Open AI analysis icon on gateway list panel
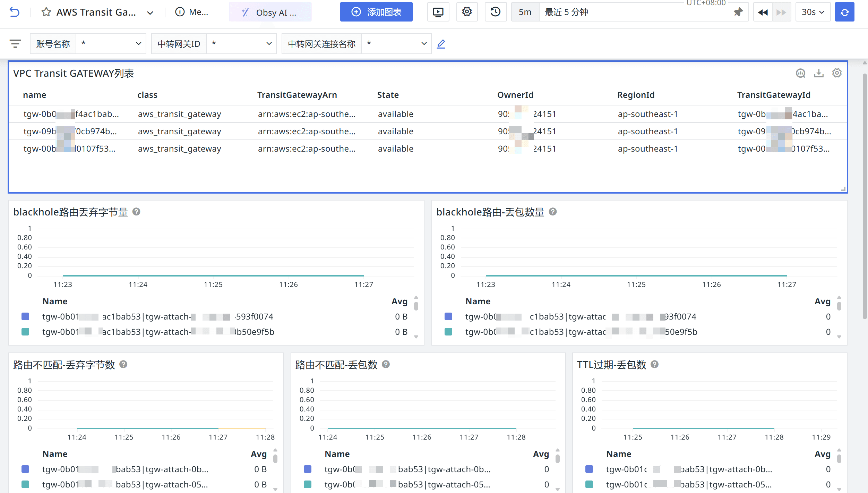Image resolution: width=868 pixels, height=493 pixels. [x=800, y=73]
